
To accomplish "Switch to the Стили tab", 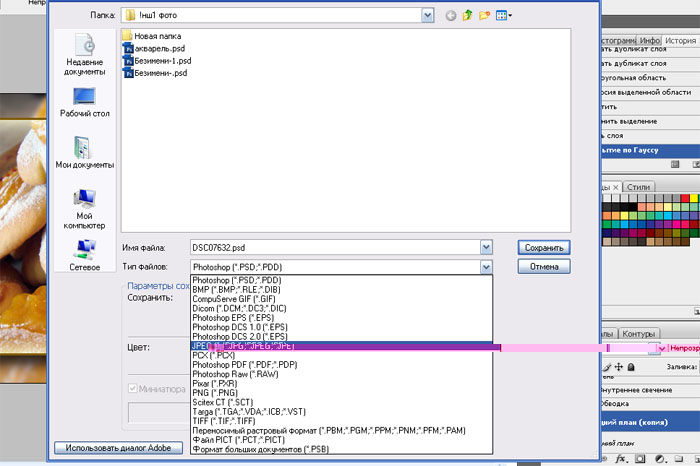I will (641, 187).
